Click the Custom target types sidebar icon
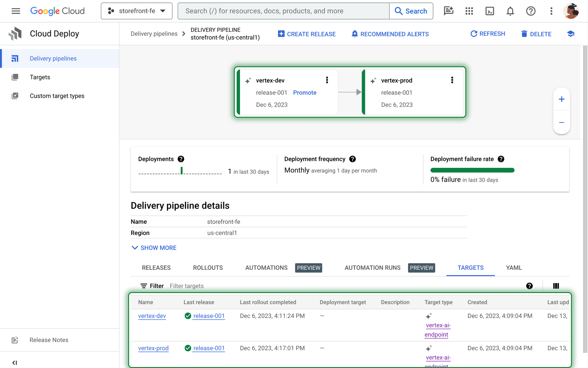Screen dimensions: 588x368 point(15,95)
